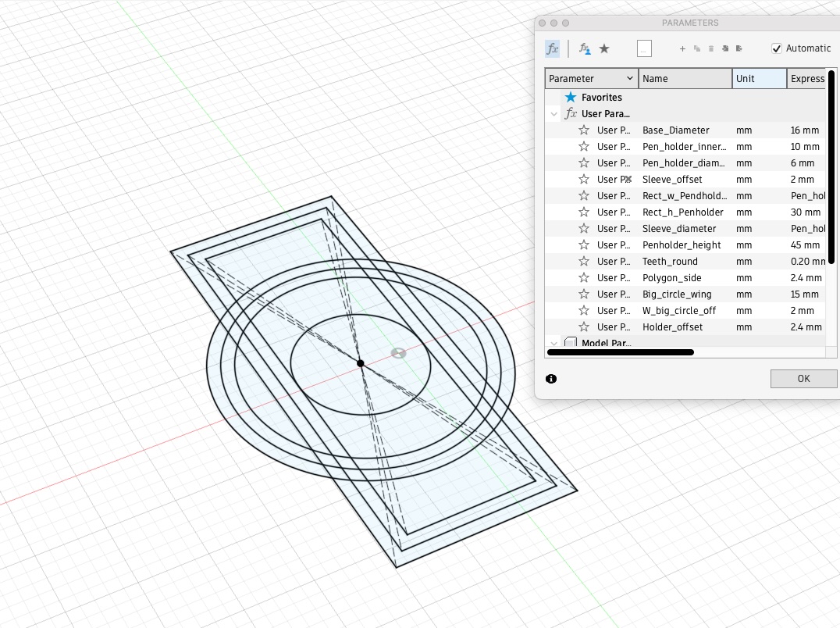Favorite the Polygon_side parameter star
This screenshot has width=840, height=628.
(x=584, y=278)
